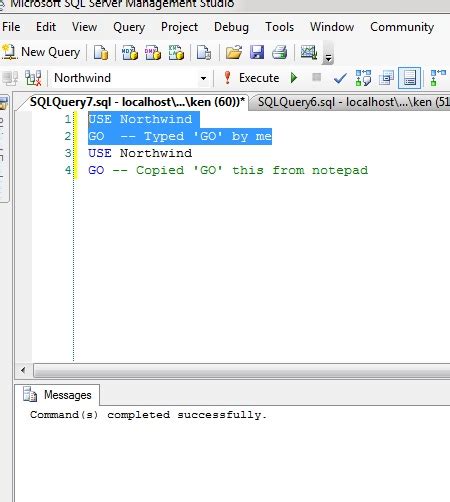Display the Estimated Execution Plan icon
450x502 pixels.
pos(363,78)
